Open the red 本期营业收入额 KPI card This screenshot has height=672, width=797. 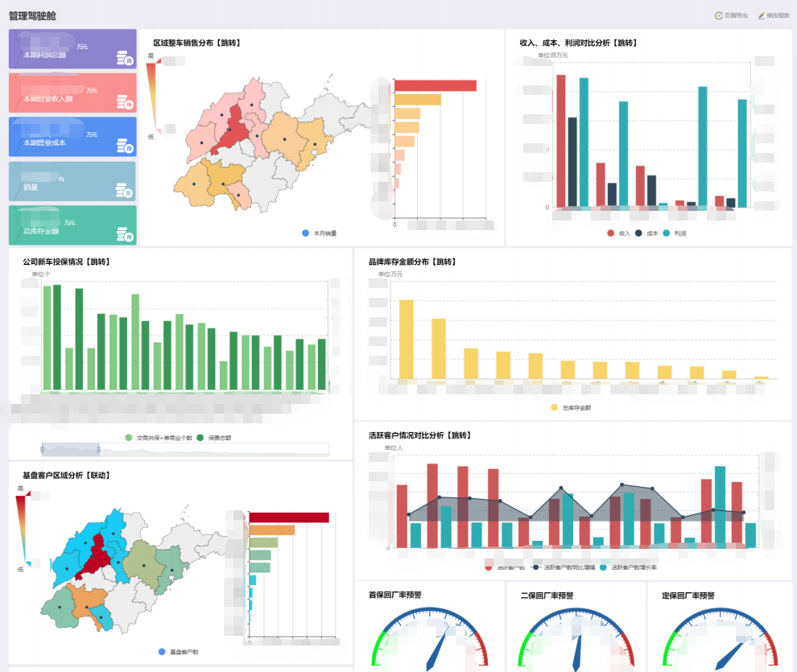pos(72,93)
